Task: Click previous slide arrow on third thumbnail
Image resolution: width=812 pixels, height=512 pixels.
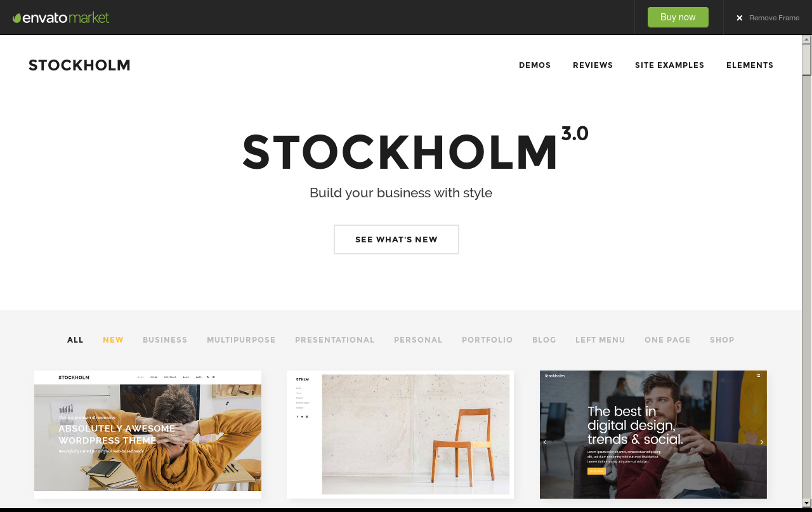Action: 545,442
